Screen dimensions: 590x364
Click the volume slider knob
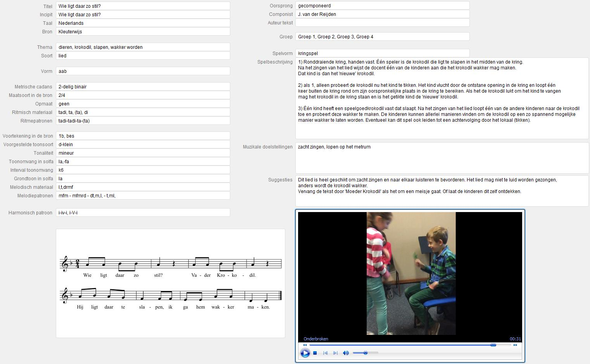[x=366, y=353]
